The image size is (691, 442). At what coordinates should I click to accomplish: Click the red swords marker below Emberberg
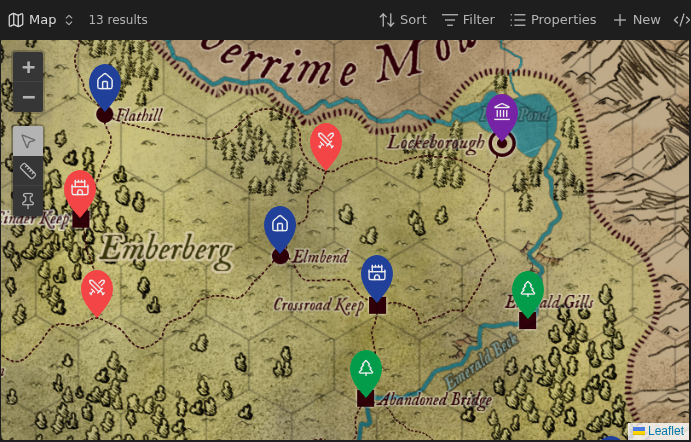[97, 293]
